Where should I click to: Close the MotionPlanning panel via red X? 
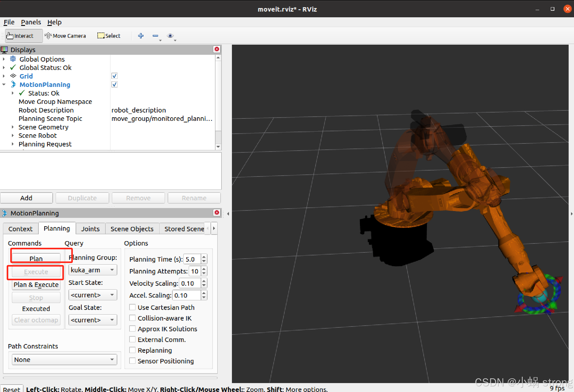coord(217,213)
